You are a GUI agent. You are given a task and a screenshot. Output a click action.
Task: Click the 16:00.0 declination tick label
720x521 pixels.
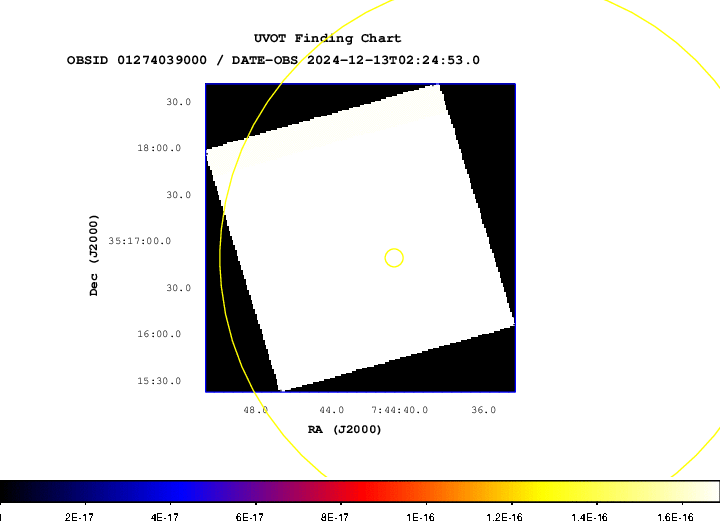click(159, 334)
